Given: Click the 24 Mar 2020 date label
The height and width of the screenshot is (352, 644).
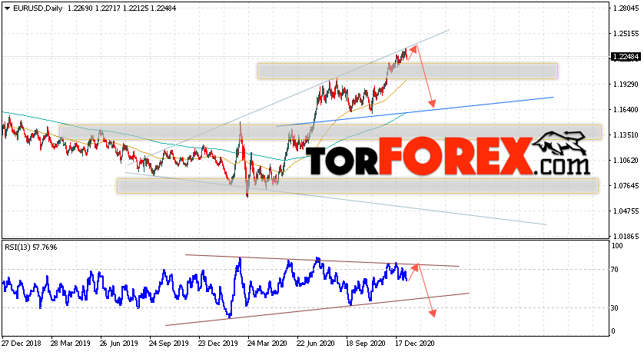Looking at the screenshot, I should tap(267, 343).
